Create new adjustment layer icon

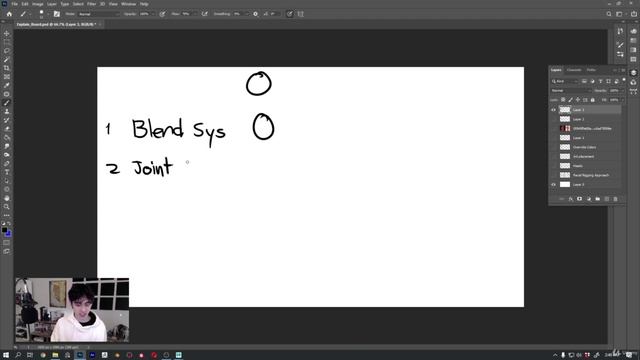tap(589, 199)
